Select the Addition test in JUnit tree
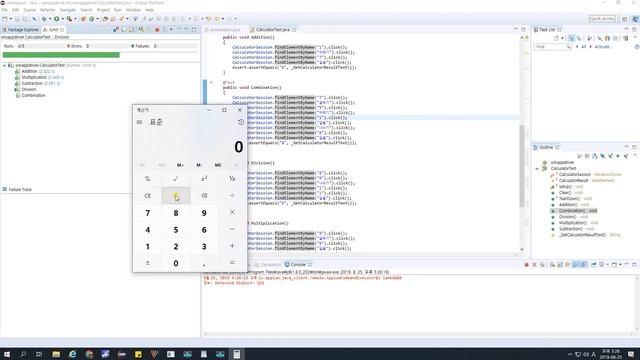Image resolution: width=640 pixels, height=360 pixels. [x=34, y=71]
